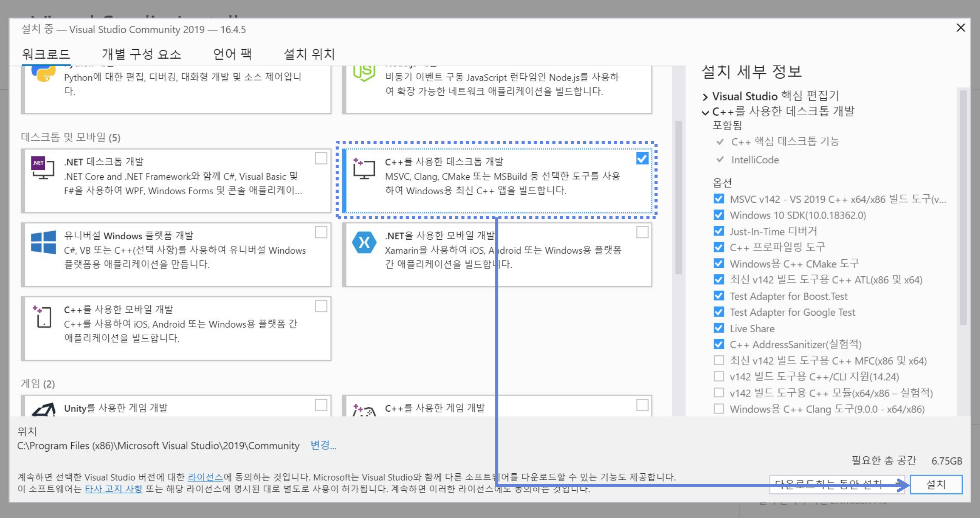Uncheck the C++ 프로파일링 도구 option
The image size is (980, 518).
click(719, 247)
